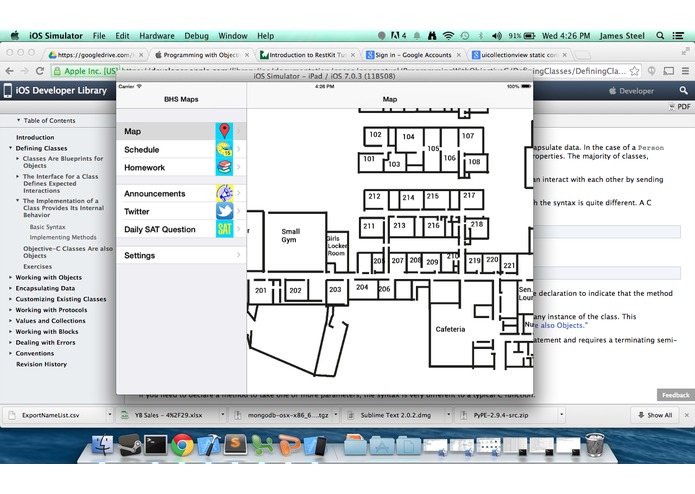Click Show All downloads button
The width and height of the screenshot is (695, 494).
[655, 415]
